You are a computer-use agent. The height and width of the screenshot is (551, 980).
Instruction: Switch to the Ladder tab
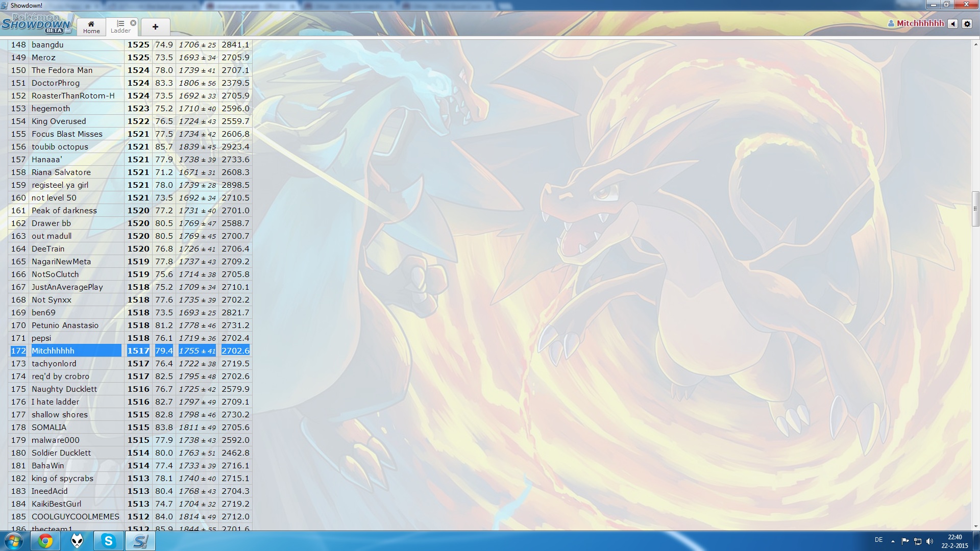120,27
